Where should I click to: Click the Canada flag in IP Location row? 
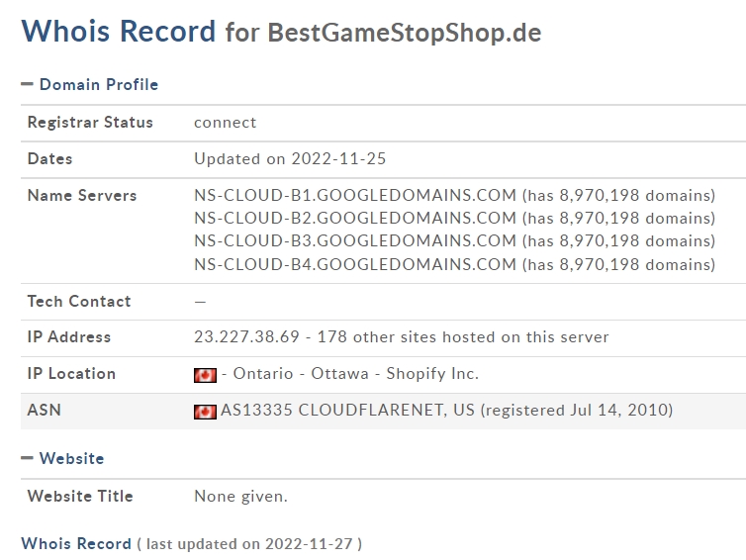click(x=205, y=375)
